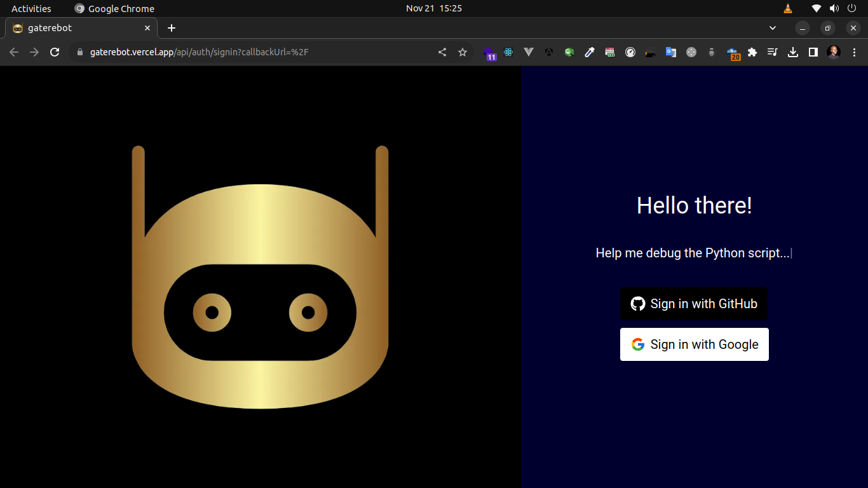The width and height of the screenshot is (868, 488).
Task: Toggle the Chrome side panel
Action: point(813,52)
